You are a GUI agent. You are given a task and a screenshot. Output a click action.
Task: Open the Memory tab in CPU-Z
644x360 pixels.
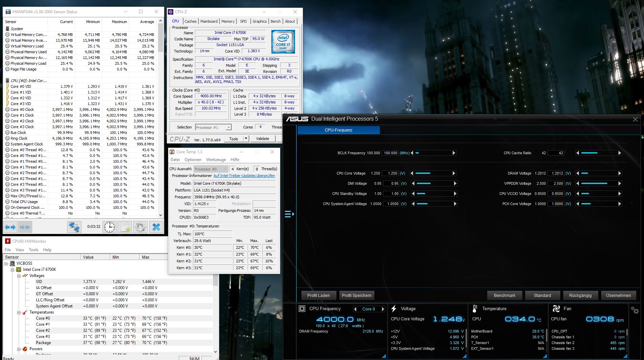pyautogui.click(x=228, y=21)
